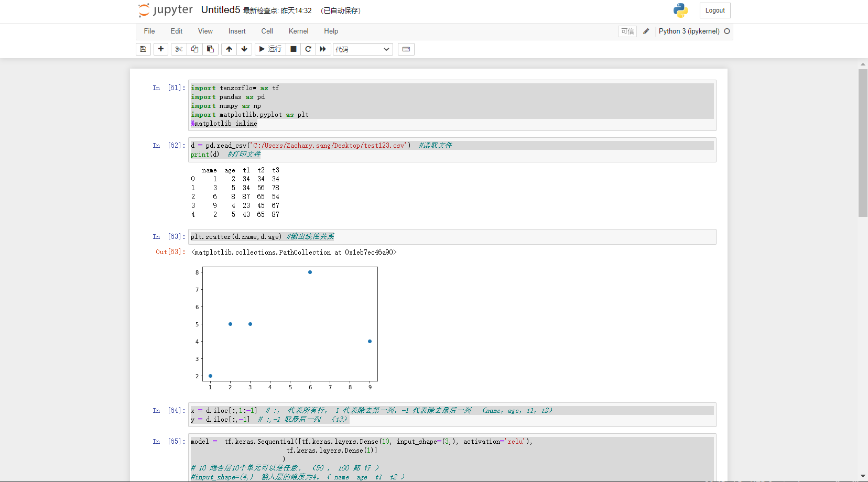Restart the kernel icon
This screenshot has width=868, height=482.
tap(308, 49)
